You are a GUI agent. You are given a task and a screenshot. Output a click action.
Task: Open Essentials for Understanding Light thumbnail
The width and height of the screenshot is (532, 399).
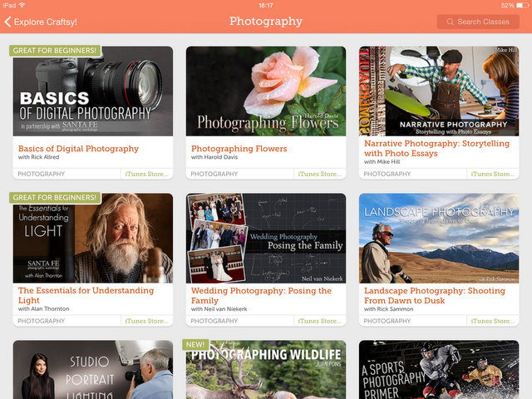click(x=93, y=239)
